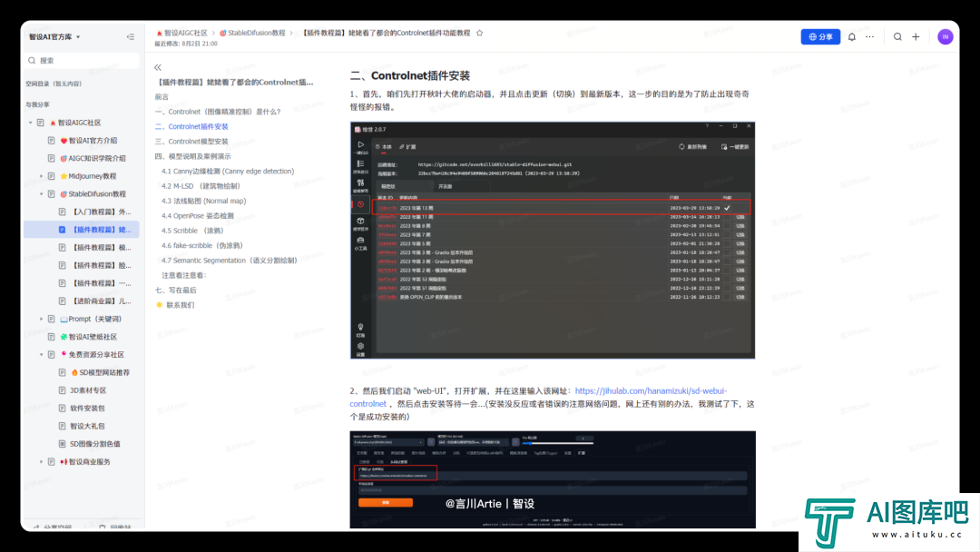
Task: Jump to outline item 三、Controlnet模型安装
Action: click(x=191, y=142)
